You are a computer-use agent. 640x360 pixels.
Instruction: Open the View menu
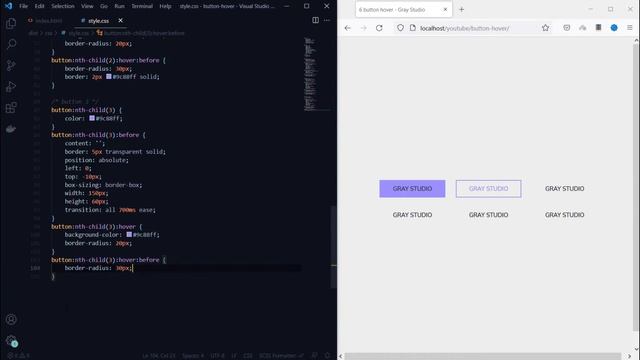coord(87,6)
